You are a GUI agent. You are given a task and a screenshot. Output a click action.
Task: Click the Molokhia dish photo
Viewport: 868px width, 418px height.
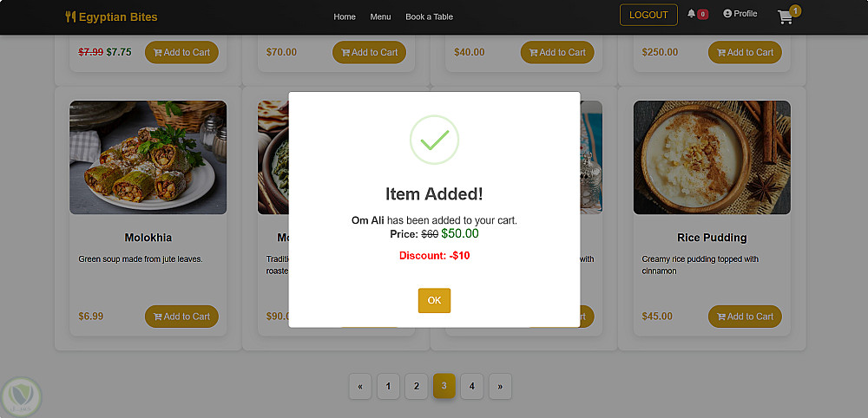148,157
